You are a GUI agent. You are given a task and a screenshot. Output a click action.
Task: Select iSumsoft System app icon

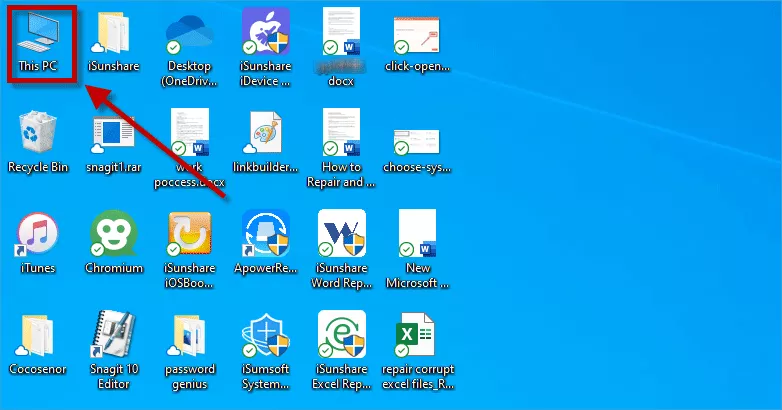[265, 335]
